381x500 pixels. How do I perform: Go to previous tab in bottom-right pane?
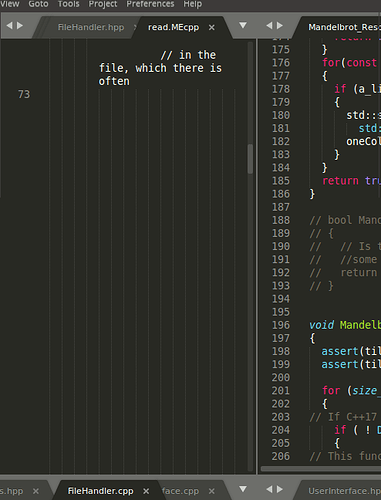tap(269, 489)
